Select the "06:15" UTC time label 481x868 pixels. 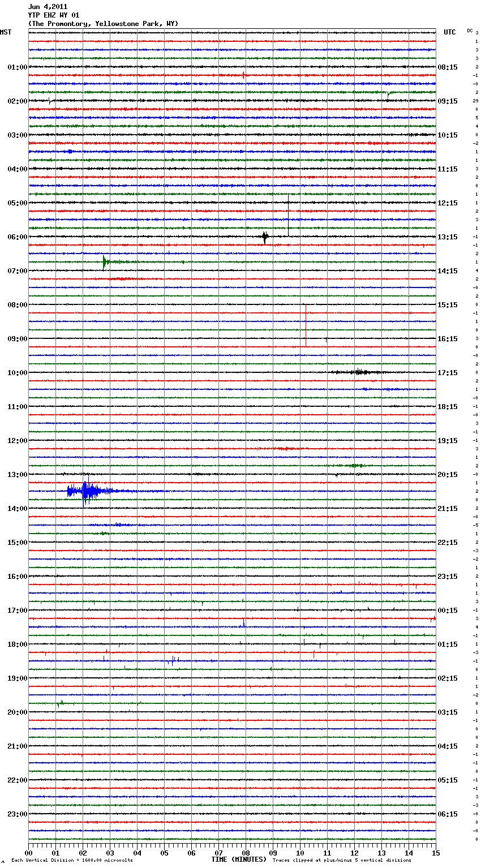[448, 814]
